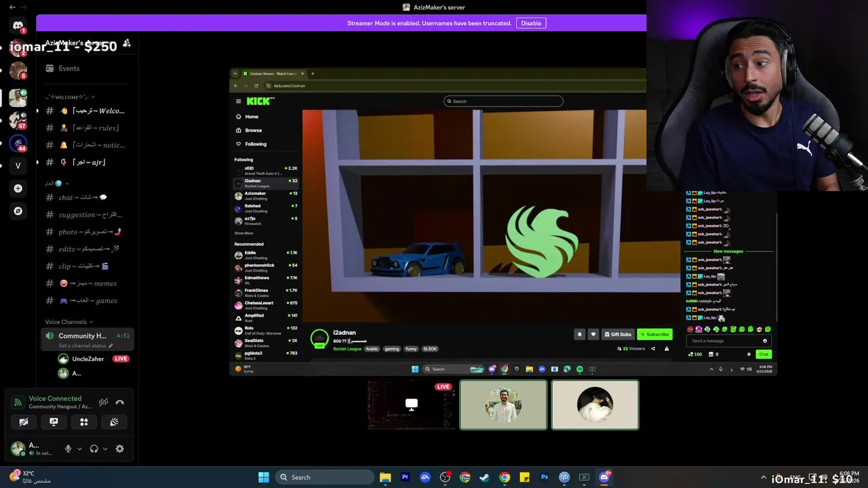Click the Kick search field
Viewport: 868px width, 488px height.
coord(503,101)
